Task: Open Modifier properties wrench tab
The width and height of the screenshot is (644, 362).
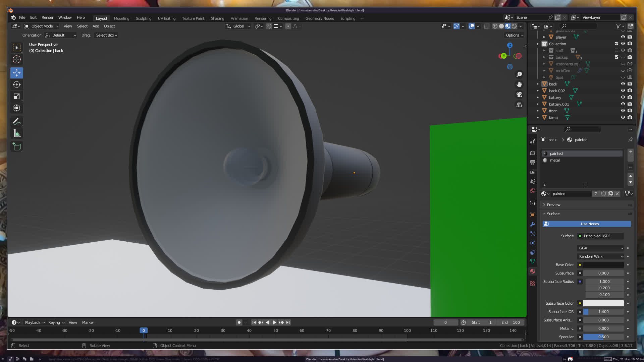Action: pyautogui.click(x=533, y=224)
